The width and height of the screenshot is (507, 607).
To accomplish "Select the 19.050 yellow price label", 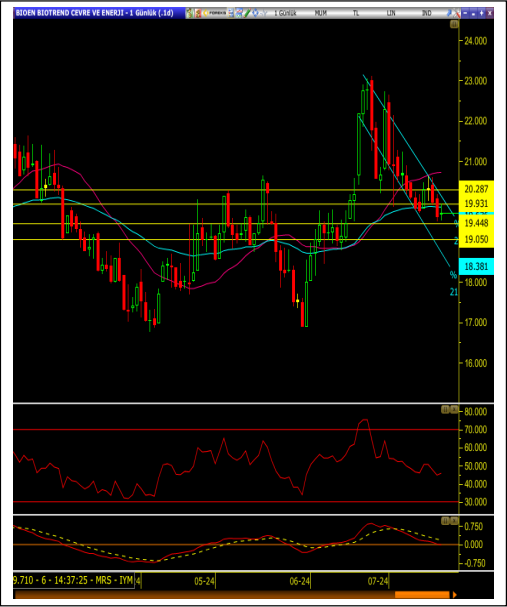I will [x=476, y=239].
